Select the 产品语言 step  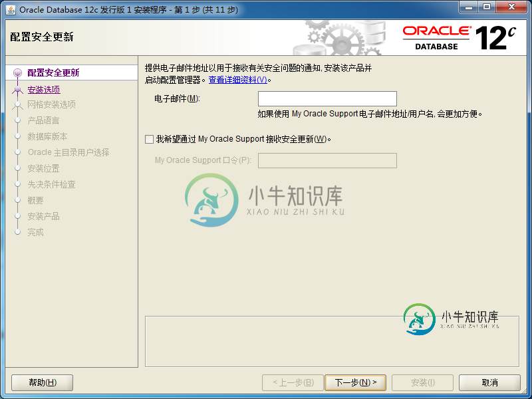[x=43, y=120]
